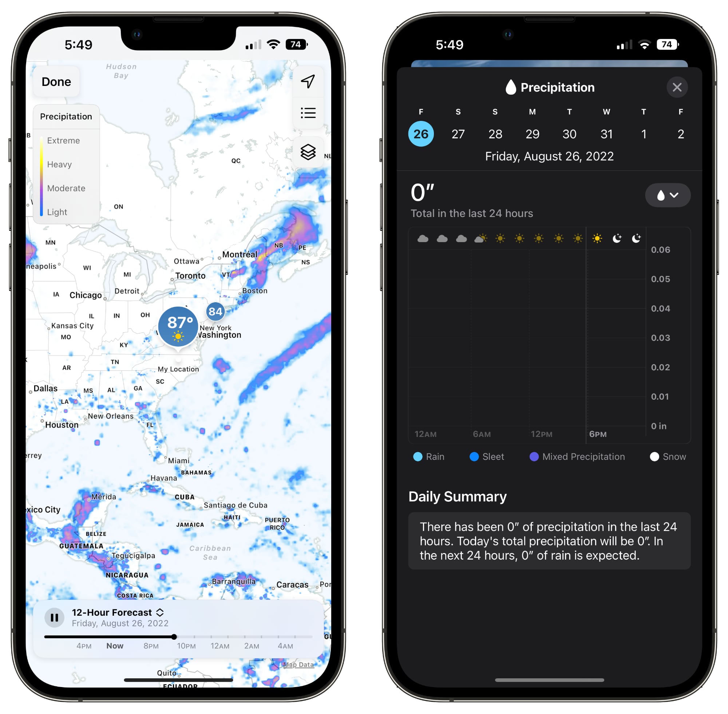Click the precipitation drop icon header
The width and height of the screenshot is (728, 714).
pos(506,87)
